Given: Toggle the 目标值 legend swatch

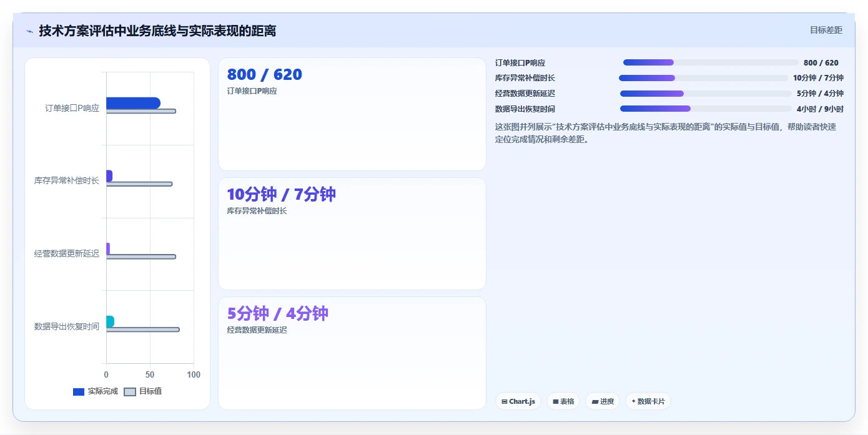Looking at the screenshot, I should click(130, 392).
